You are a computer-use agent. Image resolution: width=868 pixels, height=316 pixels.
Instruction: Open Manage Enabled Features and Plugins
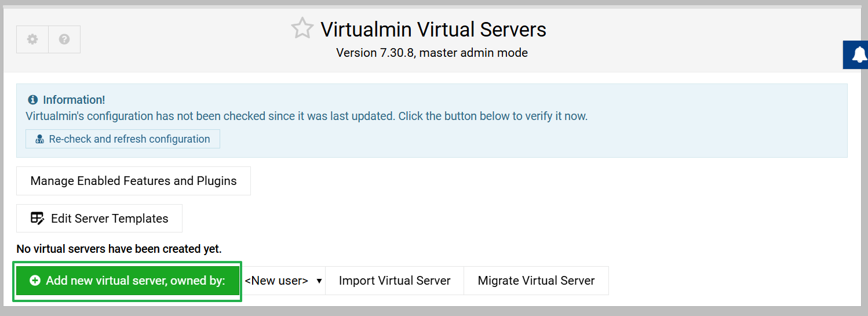(133, 181)
